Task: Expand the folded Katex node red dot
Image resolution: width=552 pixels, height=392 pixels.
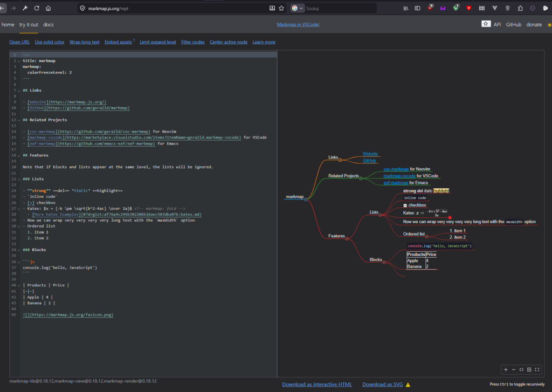Action: click(x=450, y=217)
